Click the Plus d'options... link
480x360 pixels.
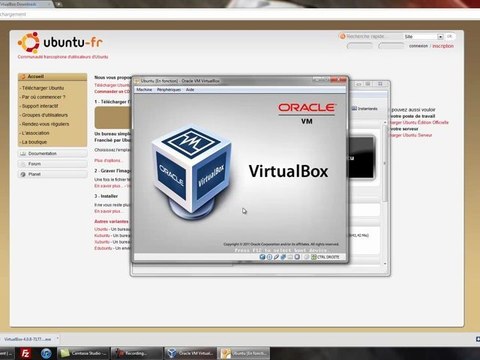point(108,160)
